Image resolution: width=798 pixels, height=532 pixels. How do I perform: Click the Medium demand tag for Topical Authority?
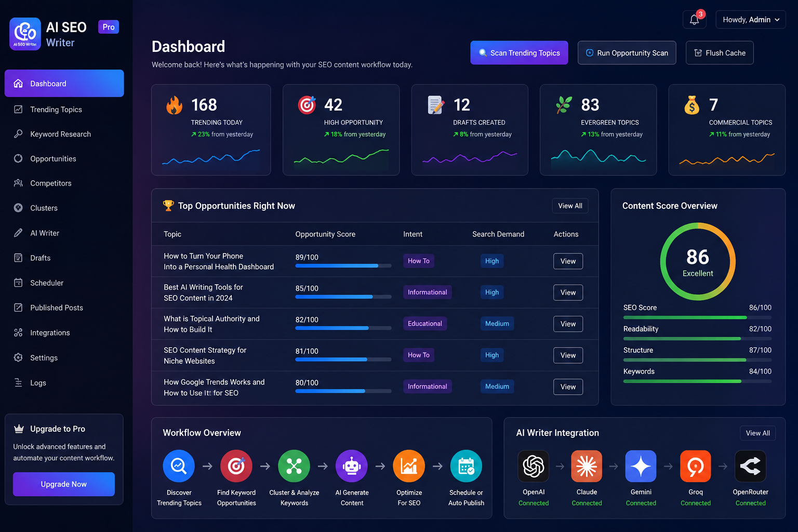[497, 324]
